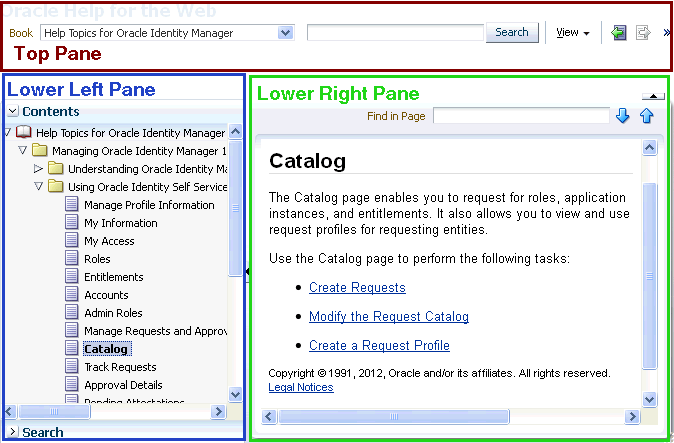This screenshot has width=674, height=443.
Task: Open the View menu
Action: click(573, 33)
